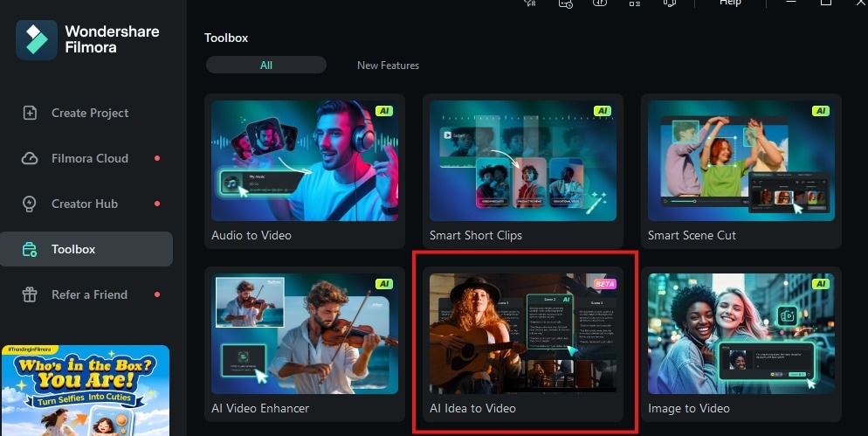This screenshot has height=436, width=868.
Task: Open the AI Idea to Video guitarist thumbnail
Action: point(523,334)
